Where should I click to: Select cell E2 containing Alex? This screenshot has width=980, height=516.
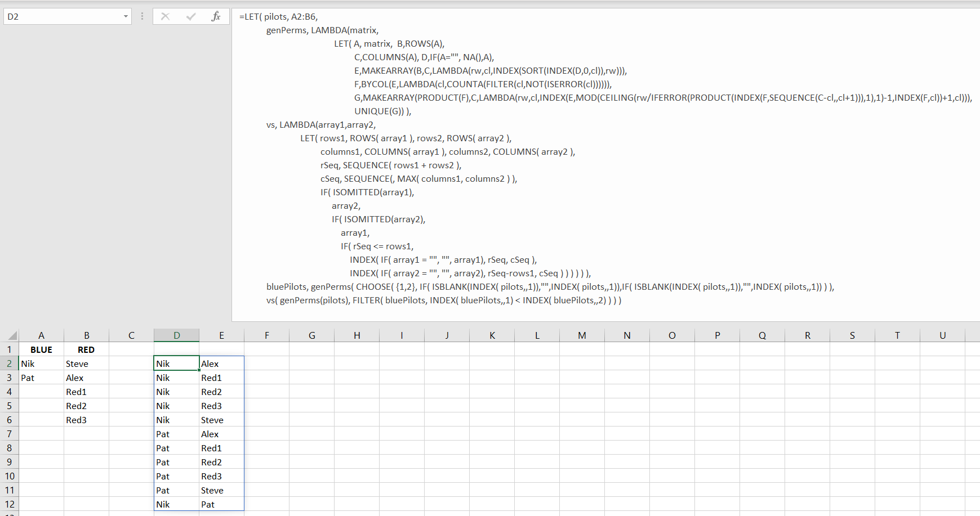coord(221,364)
